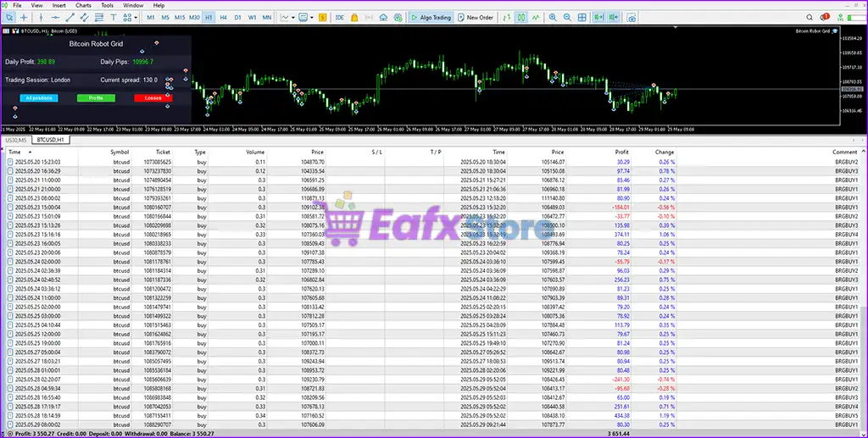Viewport: 868px width, 438px height.
Task: Tile chart windows grid icon
Action: (x=581, y=18)
